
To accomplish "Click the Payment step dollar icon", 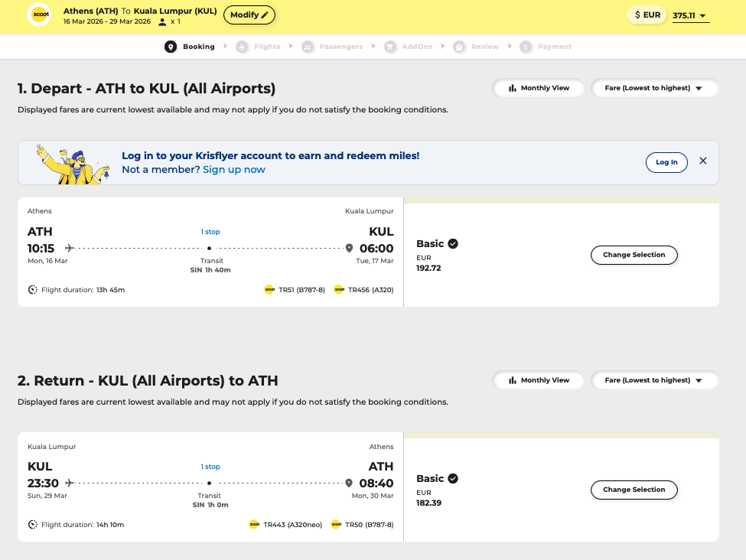I will pyautogui.click(x=526, y=47).
